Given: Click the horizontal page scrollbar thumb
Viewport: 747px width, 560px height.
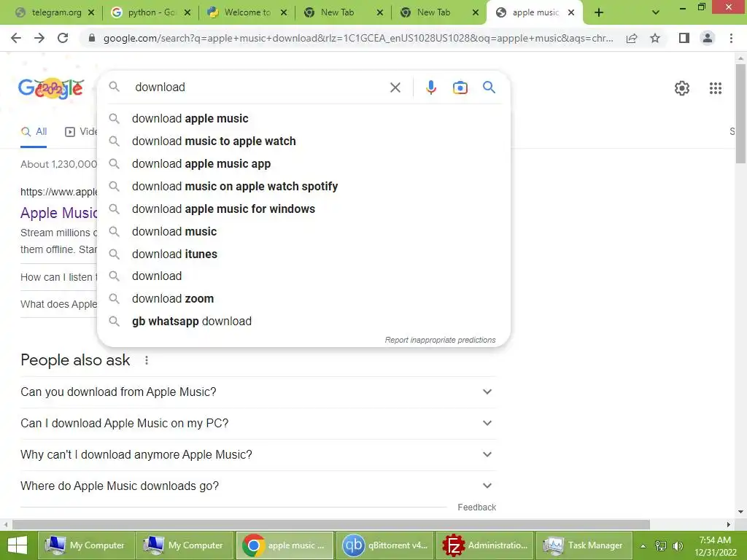Looking at the screenshot, I should pos(331,525).
